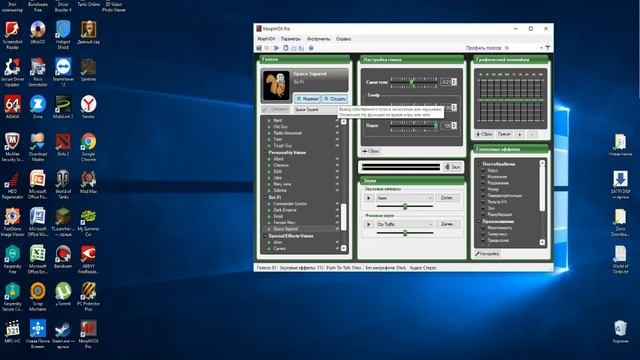Open the MorphVOX menu

(266, 39)
